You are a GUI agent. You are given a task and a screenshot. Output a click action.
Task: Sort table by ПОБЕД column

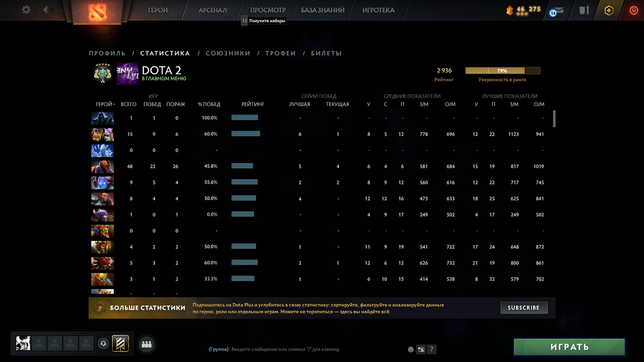click(152, 105)
